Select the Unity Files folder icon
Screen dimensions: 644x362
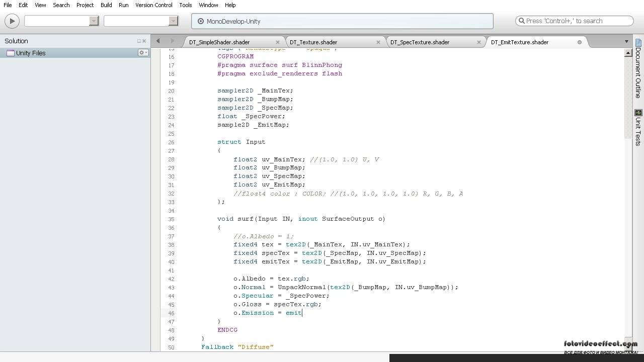click(11, 53)
